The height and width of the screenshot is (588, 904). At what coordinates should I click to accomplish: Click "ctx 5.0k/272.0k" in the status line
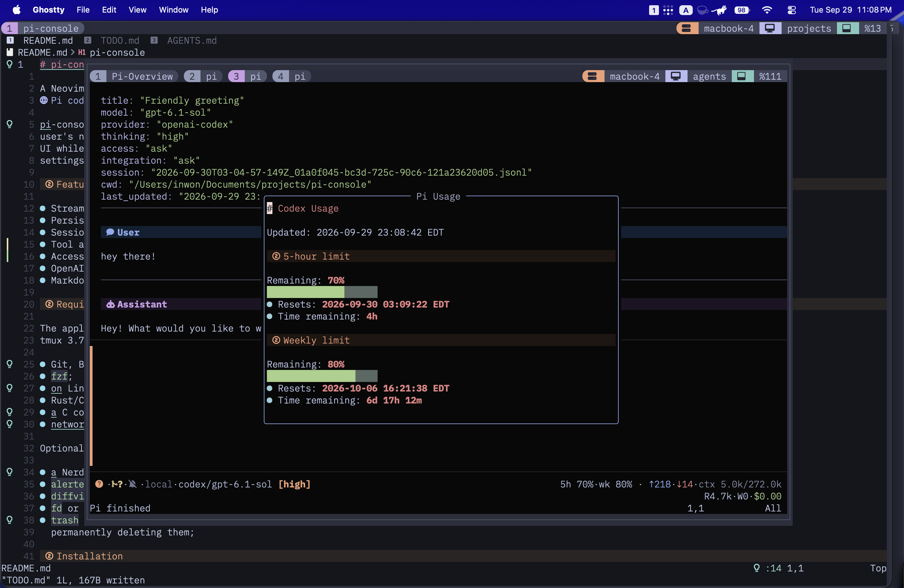(740, 484)
